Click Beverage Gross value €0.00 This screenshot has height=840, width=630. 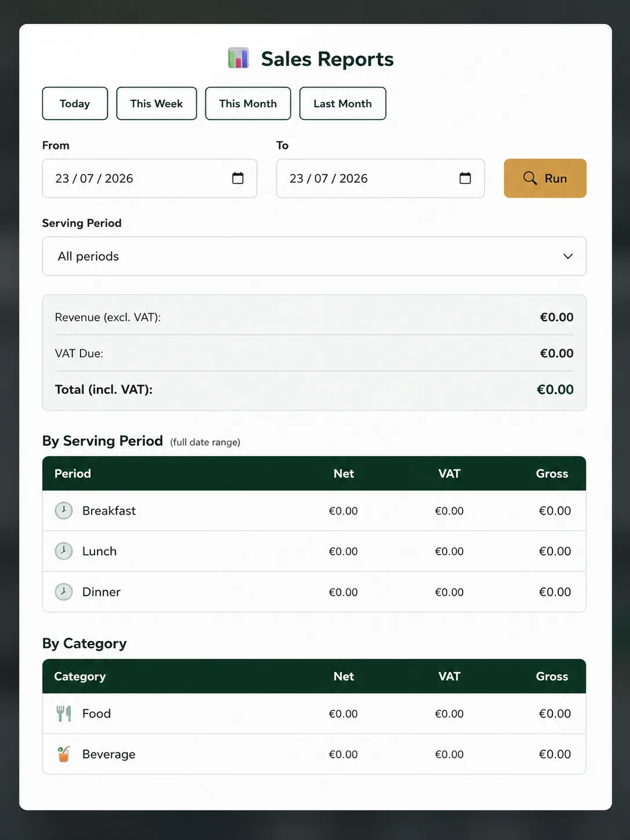tap(555, 754)
